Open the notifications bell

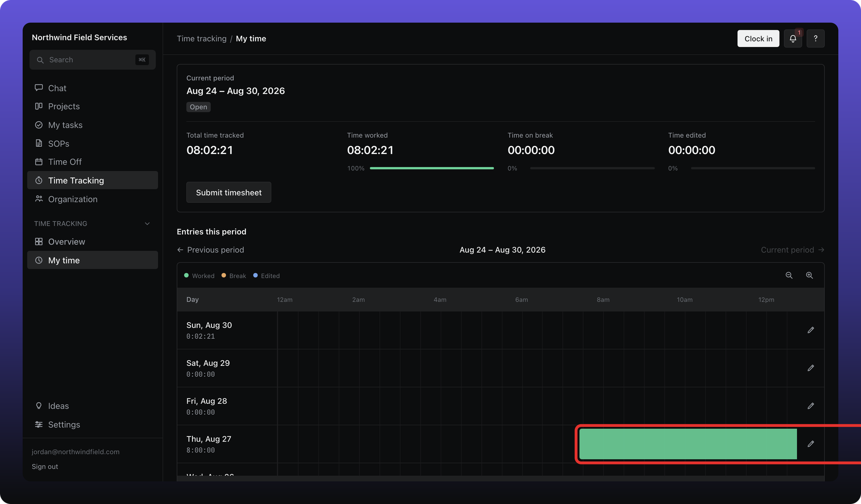[x=793, y=39]
